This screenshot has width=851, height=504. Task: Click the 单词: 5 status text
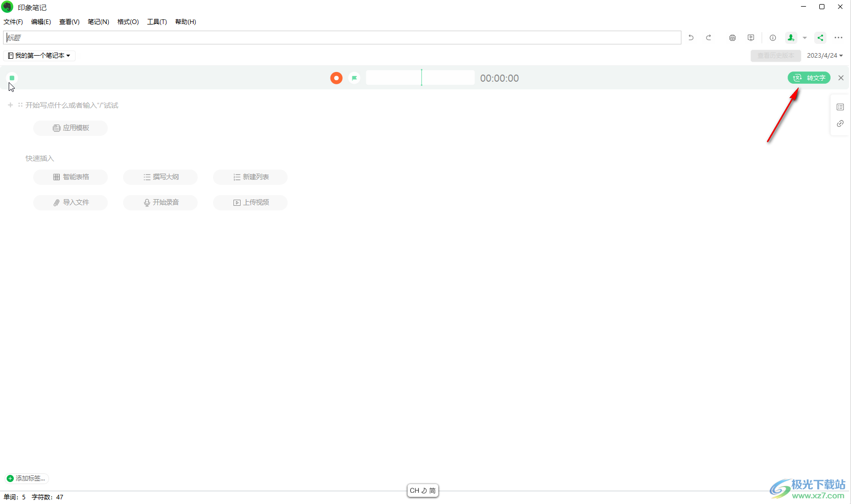click(15, 497)
